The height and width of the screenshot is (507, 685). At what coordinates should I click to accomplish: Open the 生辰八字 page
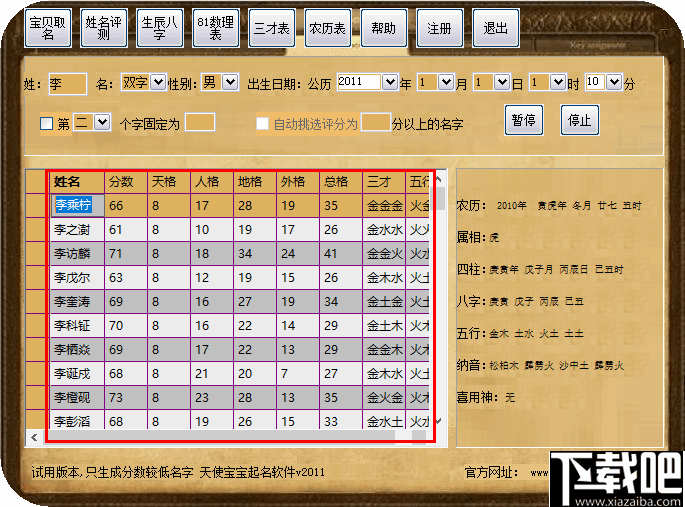160,28
